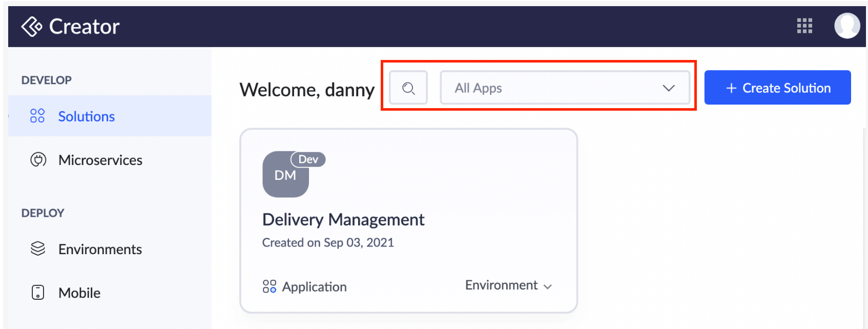Image resolution: width=868 pixels, height=329 pixels.
Task: Click 'Created on Sep 03, 2021' text
Action: point(328,242)
